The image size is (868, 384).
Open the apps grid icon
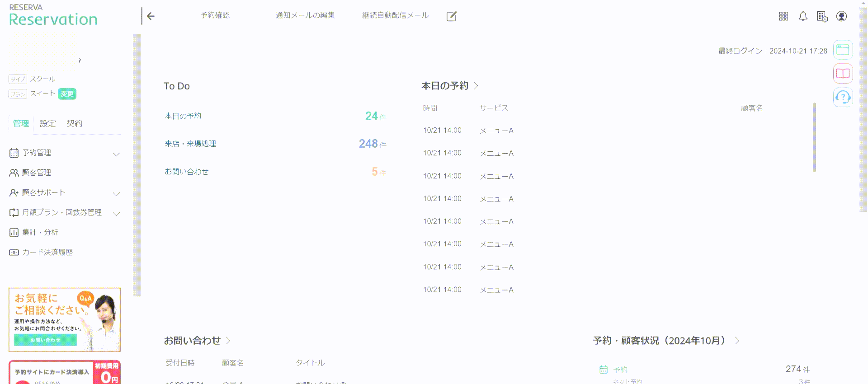coord(783,16)
